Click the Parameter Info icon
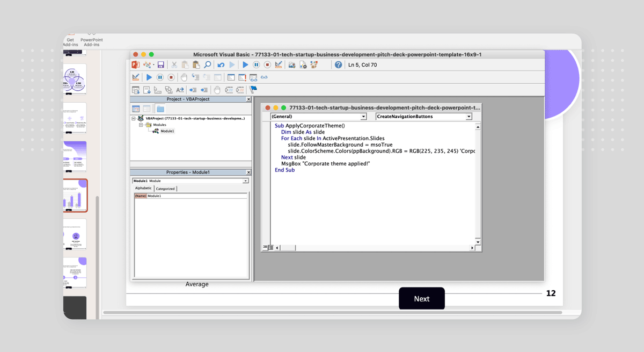The height and width of the screenshot is (352, 644). point(169,90)
